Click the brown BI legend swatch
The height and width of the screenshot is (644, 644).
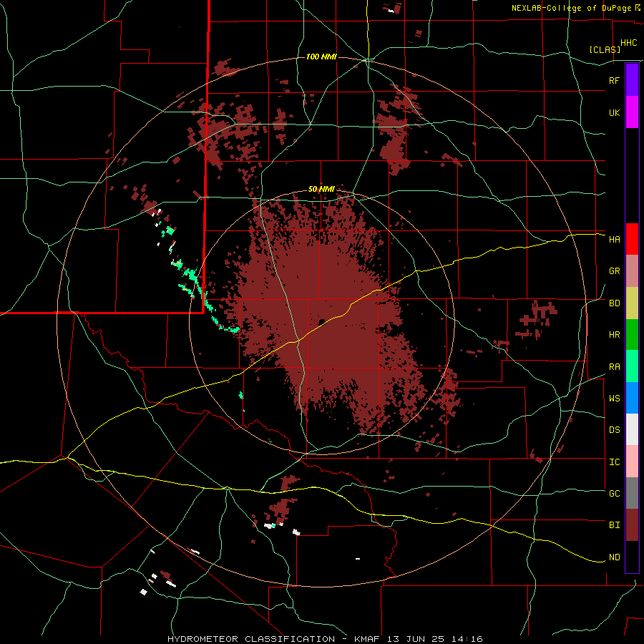click(x=632, y=525)
